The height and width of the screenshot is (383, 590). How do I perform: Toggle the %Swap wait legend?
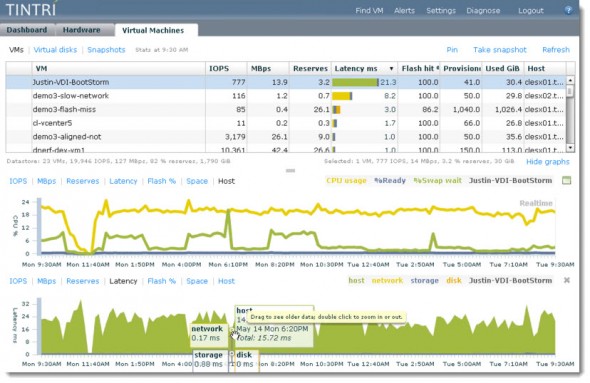(437, 181)
